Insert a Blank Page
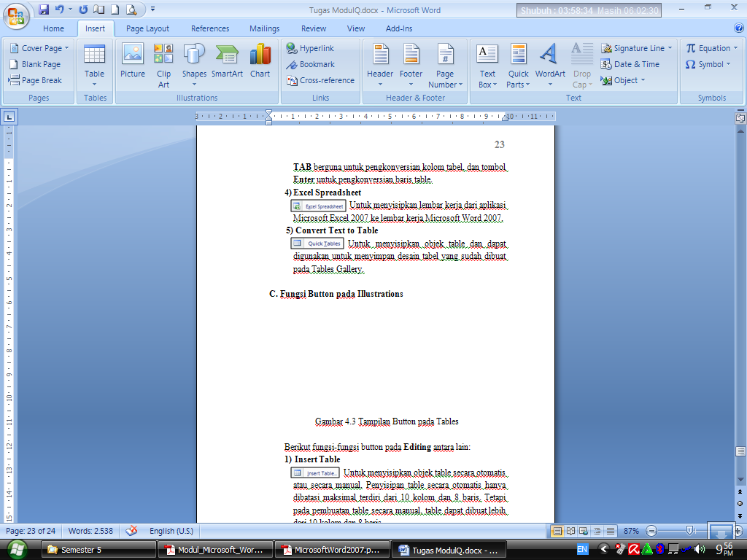 [35, 64]
